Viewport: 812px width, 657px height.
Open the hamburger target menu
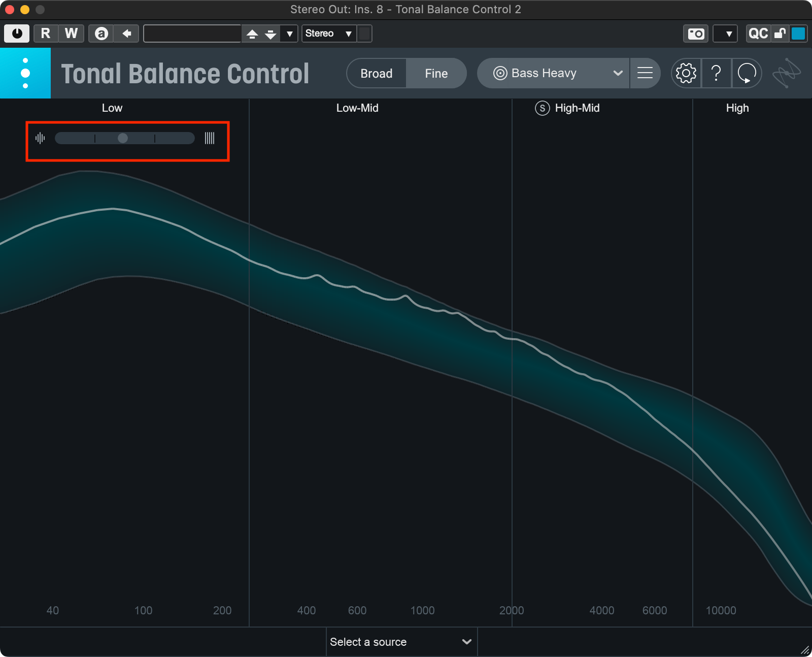pos(645,73)
